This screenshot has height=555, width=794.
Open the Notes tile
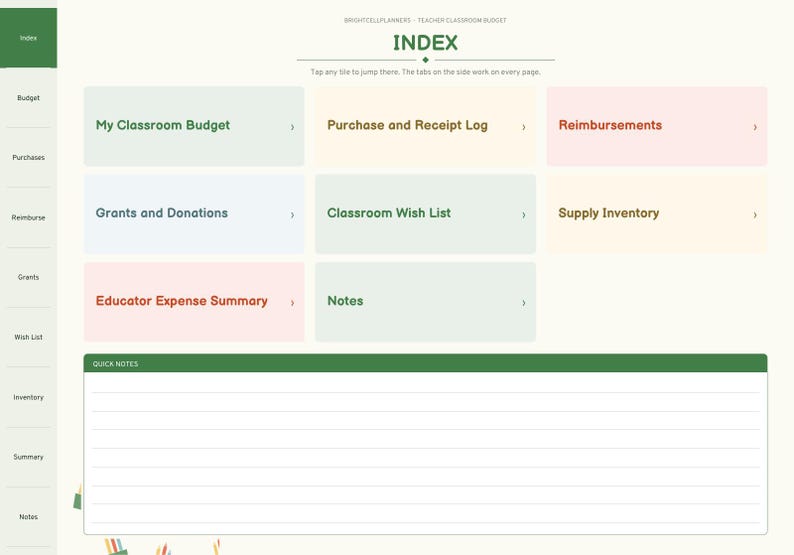[425, 302]
